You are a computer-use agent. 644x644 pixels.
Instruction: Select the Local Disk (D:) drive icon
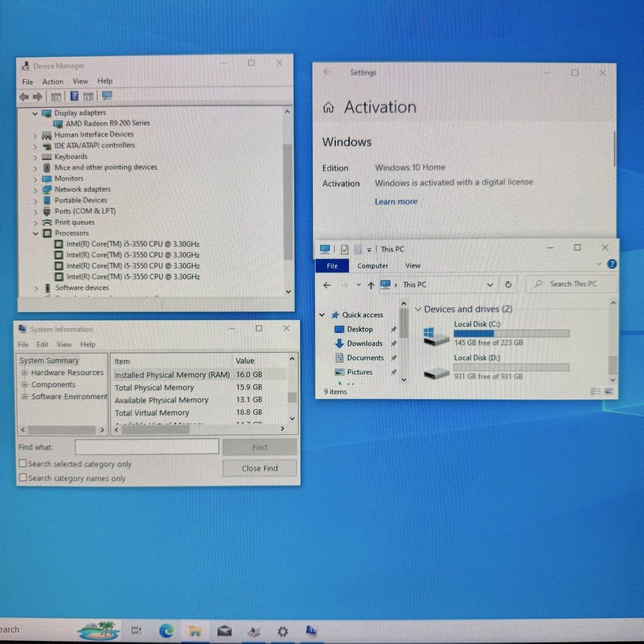pos(436,373)
